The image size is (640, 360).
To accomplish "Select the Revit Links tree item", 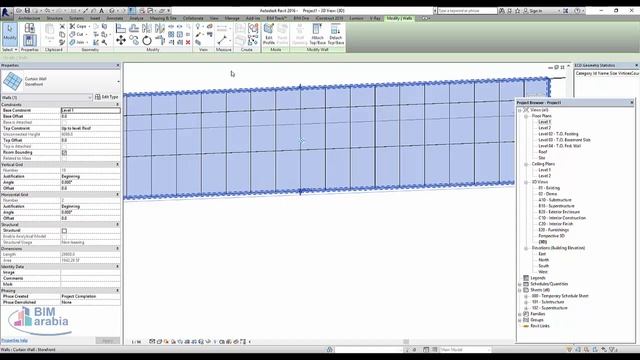I will pyautogui.click(x=541, y=326).
